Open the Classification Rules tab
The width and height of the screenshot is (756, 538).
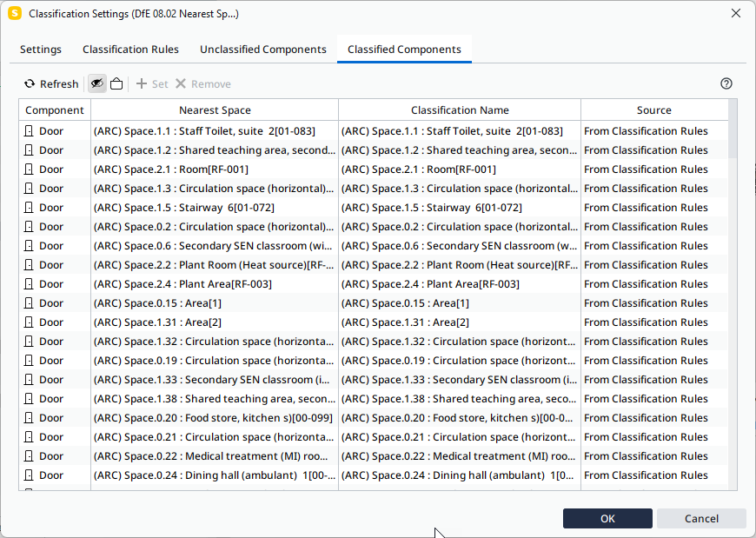coord(130,50)
